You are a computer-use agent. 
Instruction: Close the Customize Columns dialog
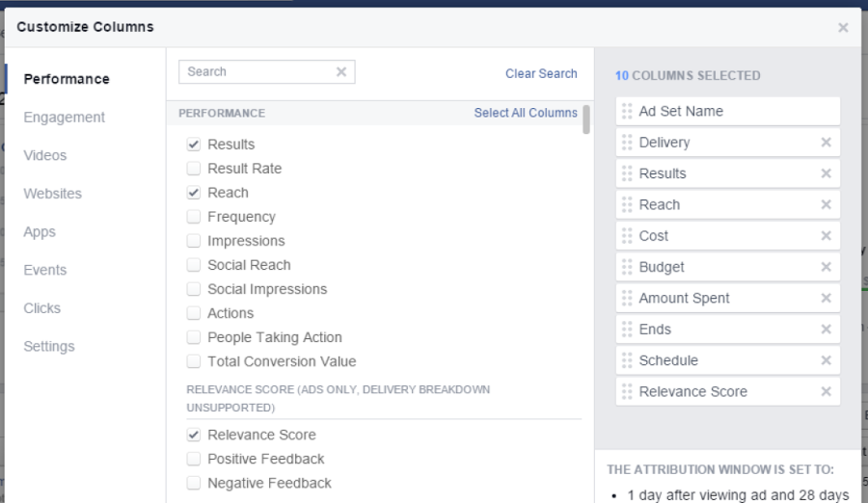click(843, 27)
